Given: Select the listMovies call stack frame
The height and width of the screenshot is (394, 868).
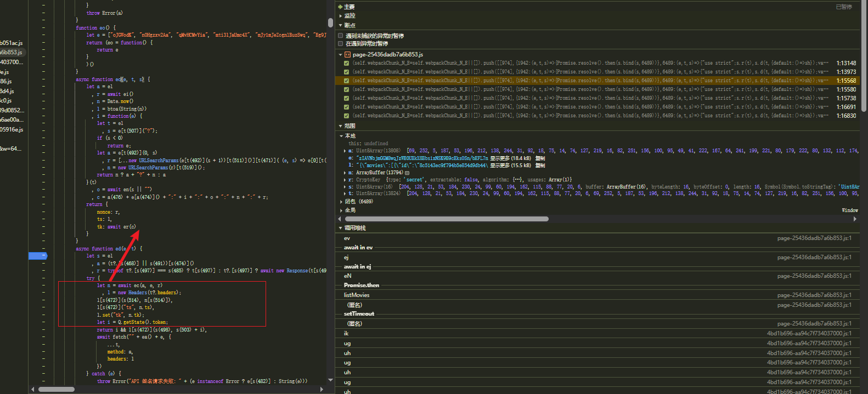Looking at the screenshot, I should [598, 295].
